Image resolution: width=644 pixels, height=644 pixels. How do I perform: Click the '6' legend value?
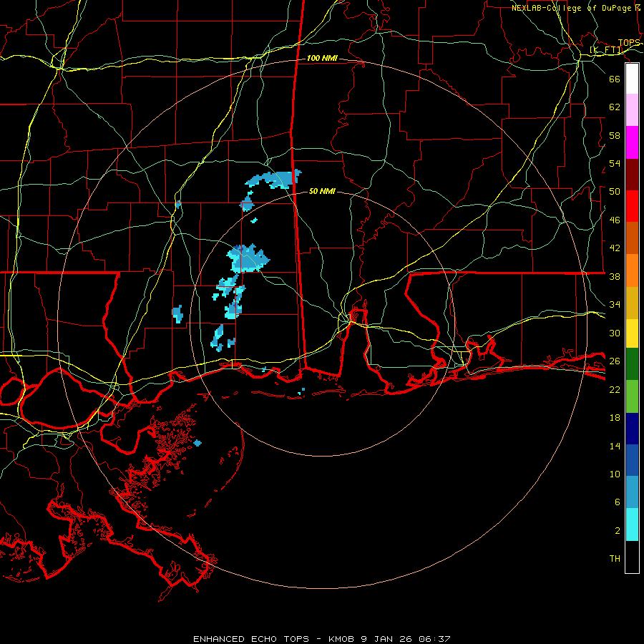(618, 502)
